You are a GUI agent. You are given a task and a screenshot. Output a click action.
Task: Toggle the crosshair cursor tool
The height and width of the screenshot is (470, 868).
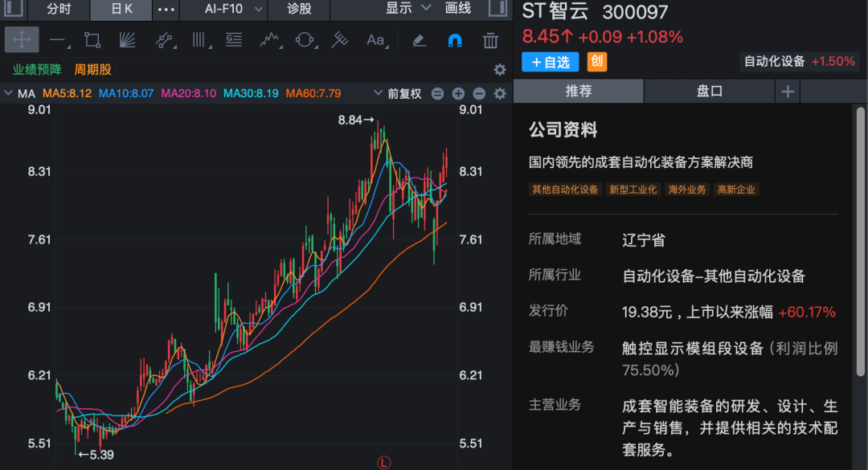[22, 39]
